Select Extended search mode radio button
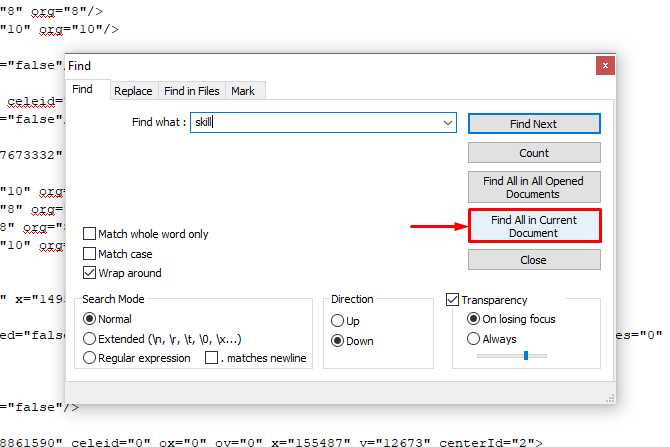The height and width of the screenshot is (447, 670). point(90,339)
